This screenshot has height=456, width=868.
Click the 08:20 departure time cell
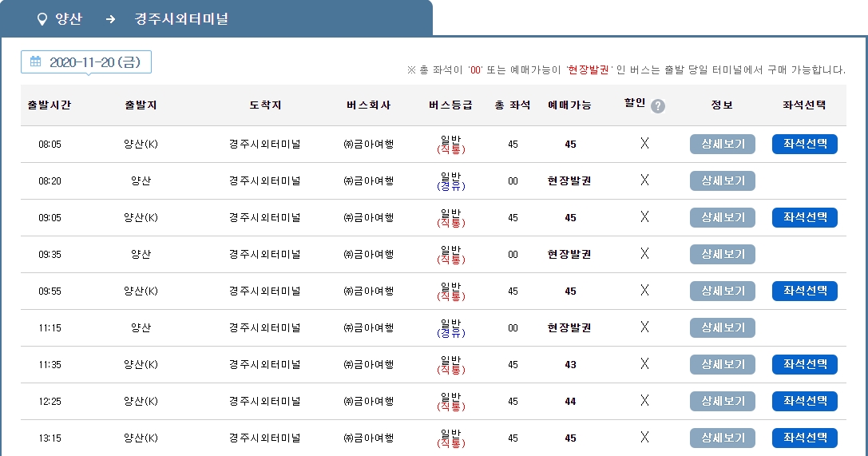(x=50, y=181)
